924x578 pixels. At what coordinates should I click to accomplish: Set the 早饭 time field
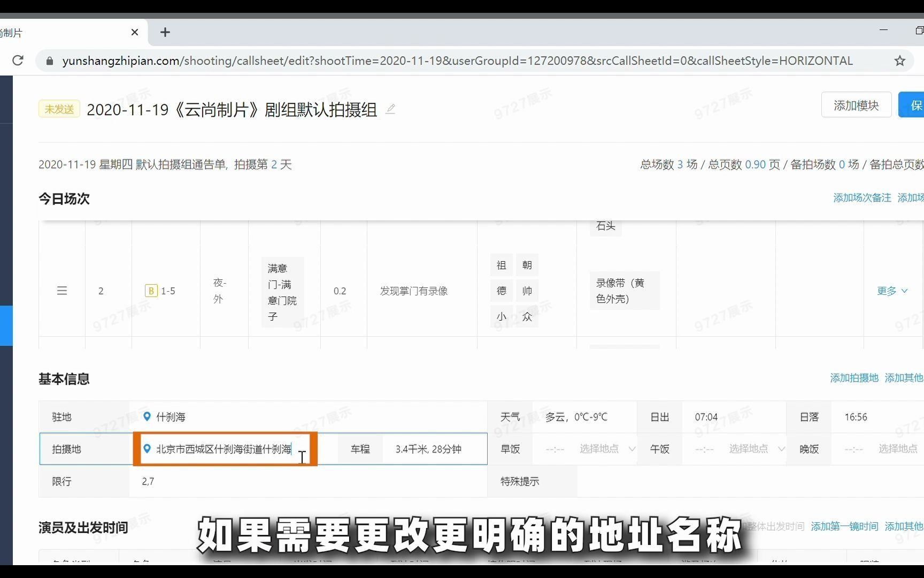tap(555, 449)
